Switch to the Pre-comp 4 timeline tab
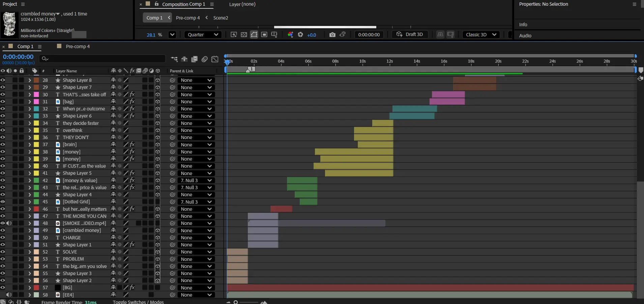 tap(78, 46)
